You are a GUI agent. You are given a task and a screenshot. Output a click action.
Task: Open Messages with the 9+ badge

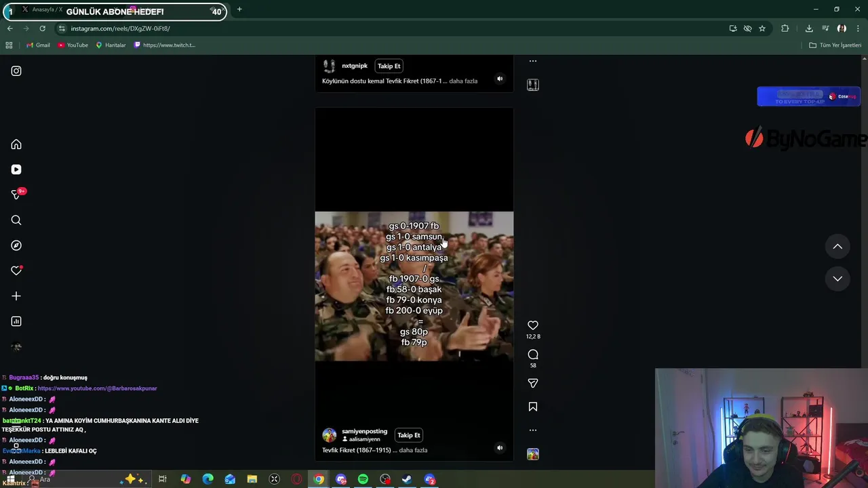point(16,195)
